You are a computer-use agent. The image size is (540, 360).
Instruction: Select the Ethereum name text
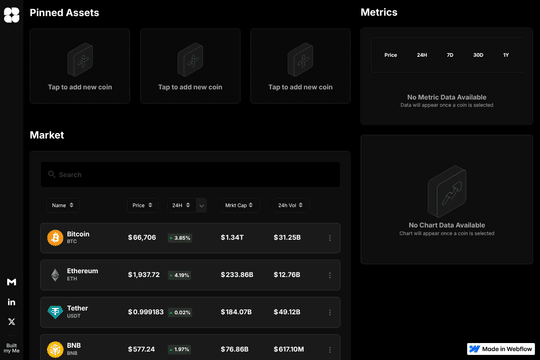pyautogui.click(x=82, y=271)
